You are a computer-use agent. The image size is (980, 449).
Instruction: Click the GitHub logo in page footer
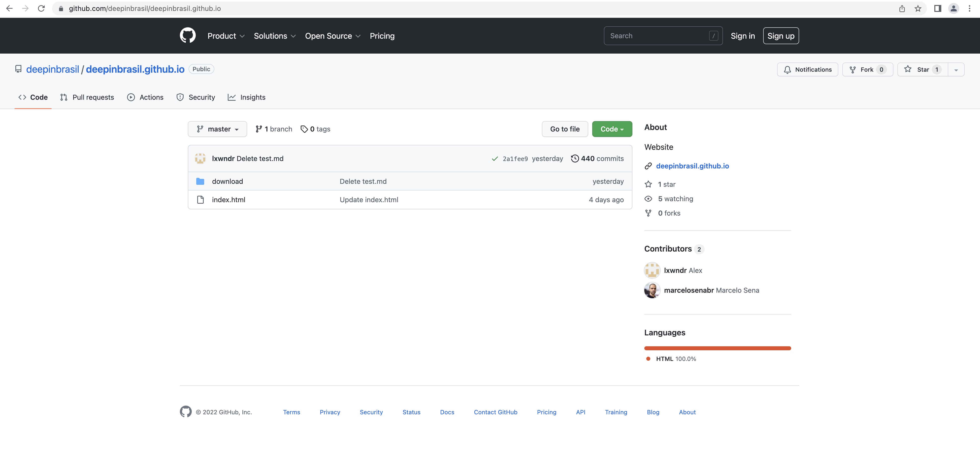click(186, 412)
